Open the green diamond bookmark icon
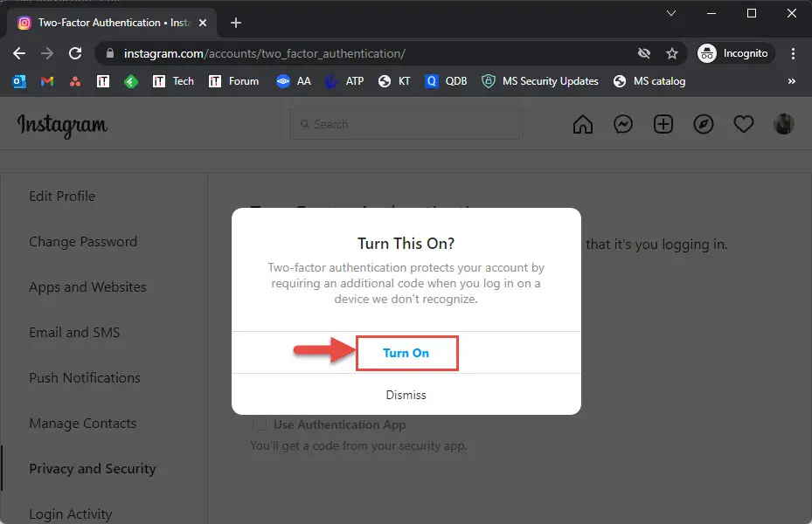This screenshot has width=812, height=524. point(131,81)
